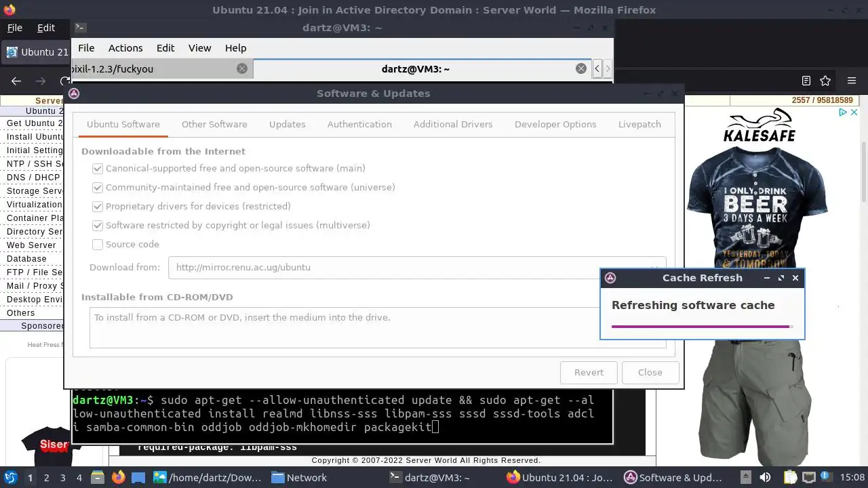Open the volume control in system tray
This screenshot has height=488, width=868.
[766, 477]
